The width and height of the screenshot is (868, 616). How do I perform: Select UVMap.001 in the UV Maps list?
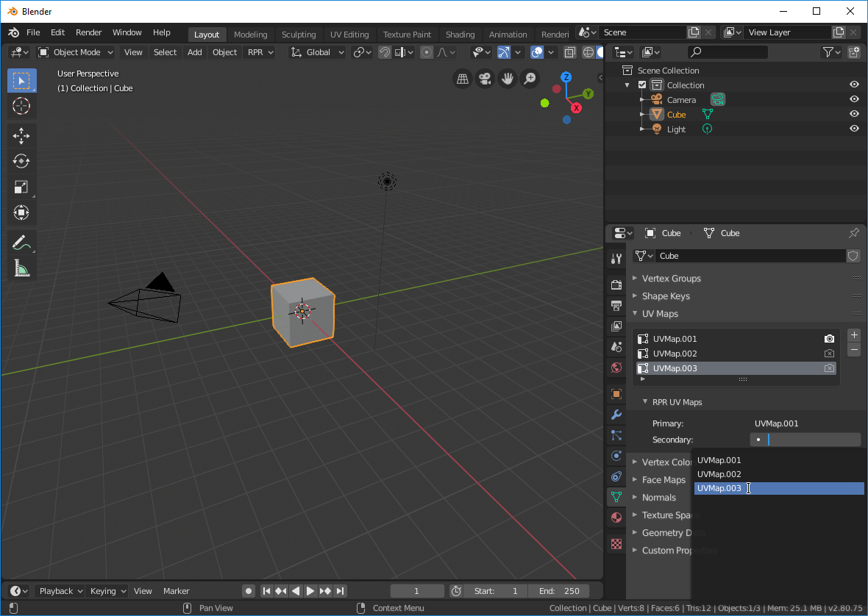[x=736, y=339]
